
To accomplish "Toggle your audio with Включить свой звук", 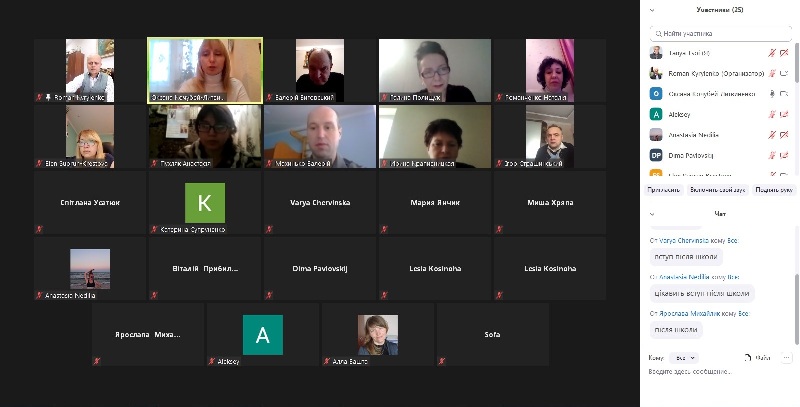I will 717,190.
